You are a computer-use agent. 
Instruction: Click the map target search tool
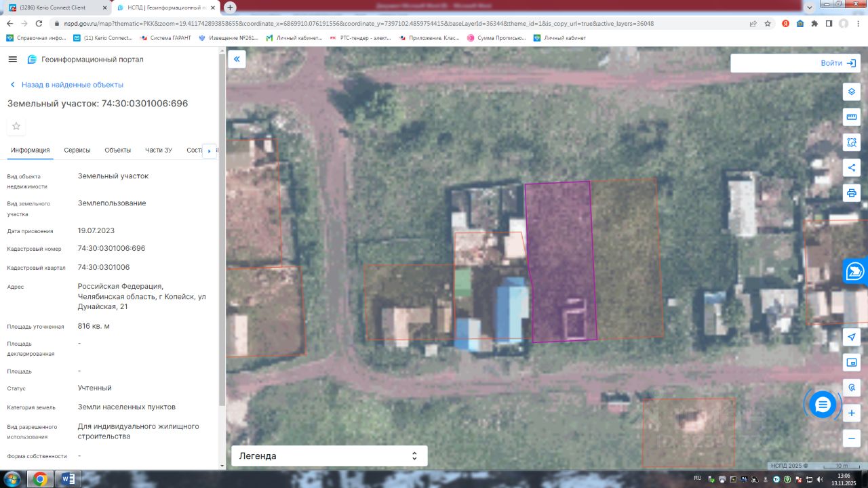click(852, 388)
